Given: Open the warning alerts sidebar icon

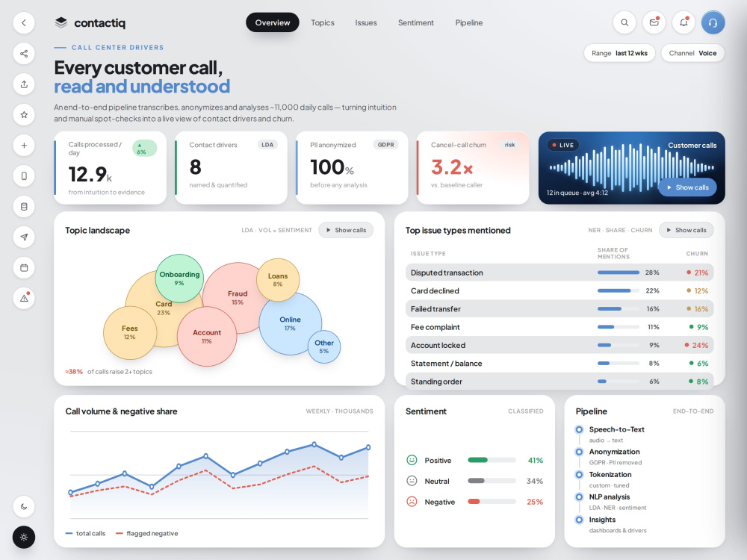Looking at the screenshot, I should pos(24,299).
